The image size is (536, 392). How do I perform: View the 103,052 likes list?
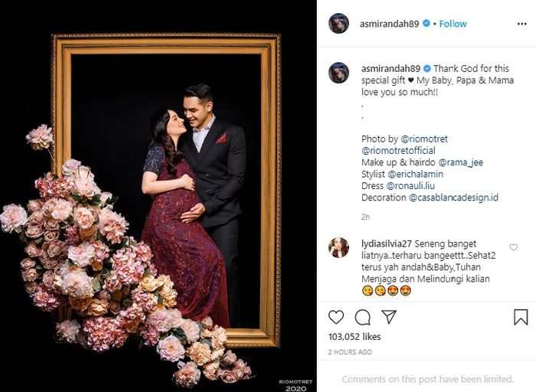pos(355,337)
